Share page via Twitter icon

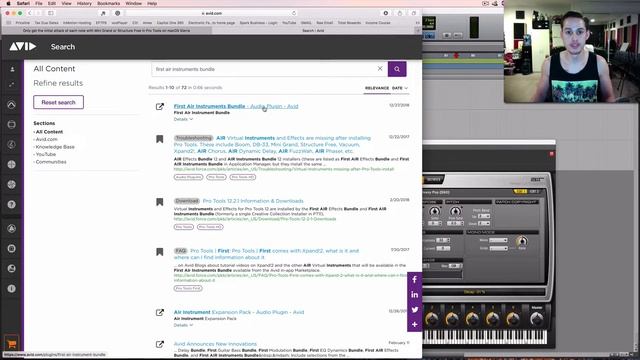point(414,309)
